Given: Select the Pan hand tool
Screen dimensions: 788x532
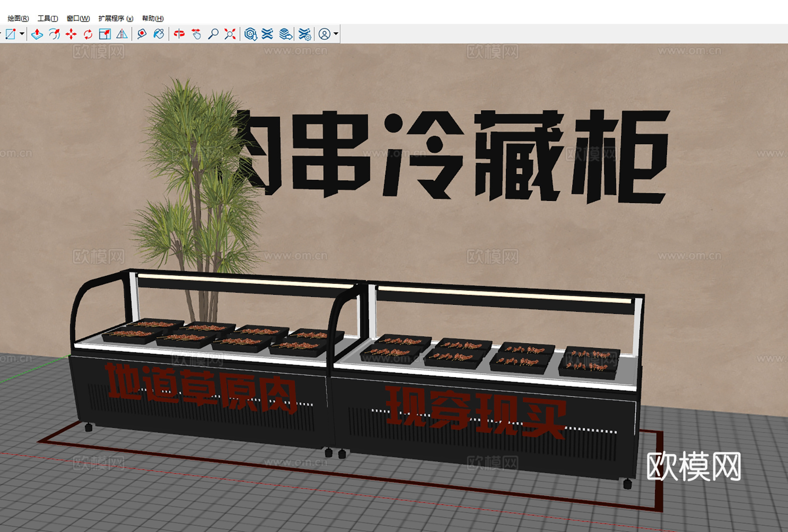Looking at the screenshot, I should [196, 34].
